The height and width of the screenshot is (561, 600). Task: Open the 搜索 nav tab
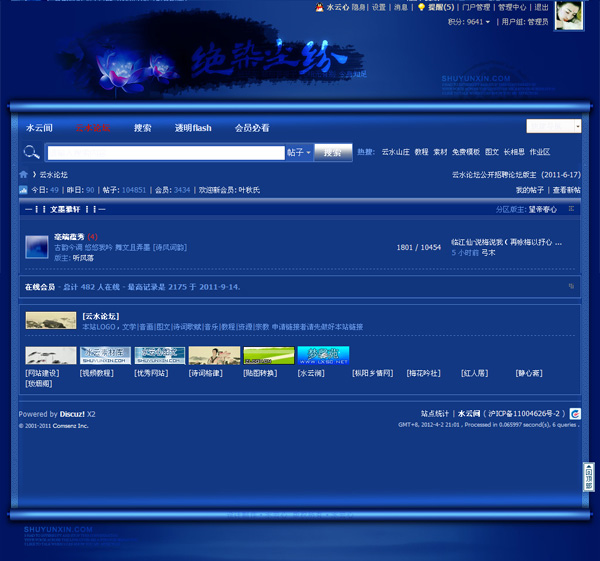point(143,128)
